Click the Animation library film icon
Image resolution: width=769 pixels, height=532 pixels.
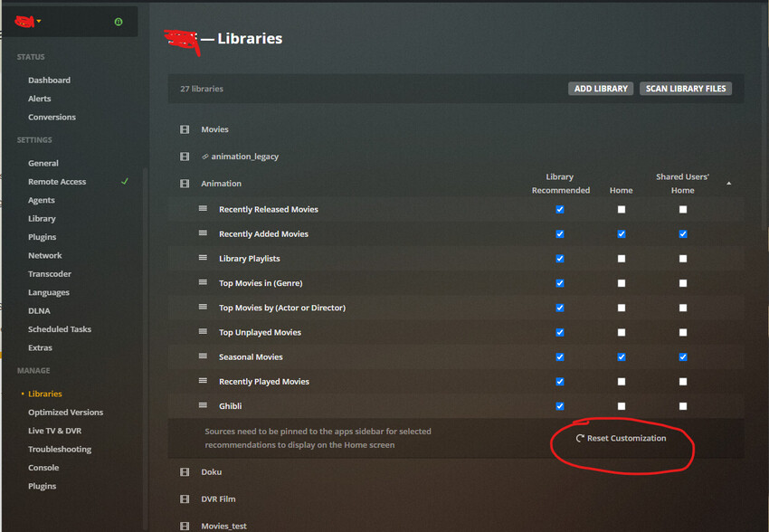185,184
